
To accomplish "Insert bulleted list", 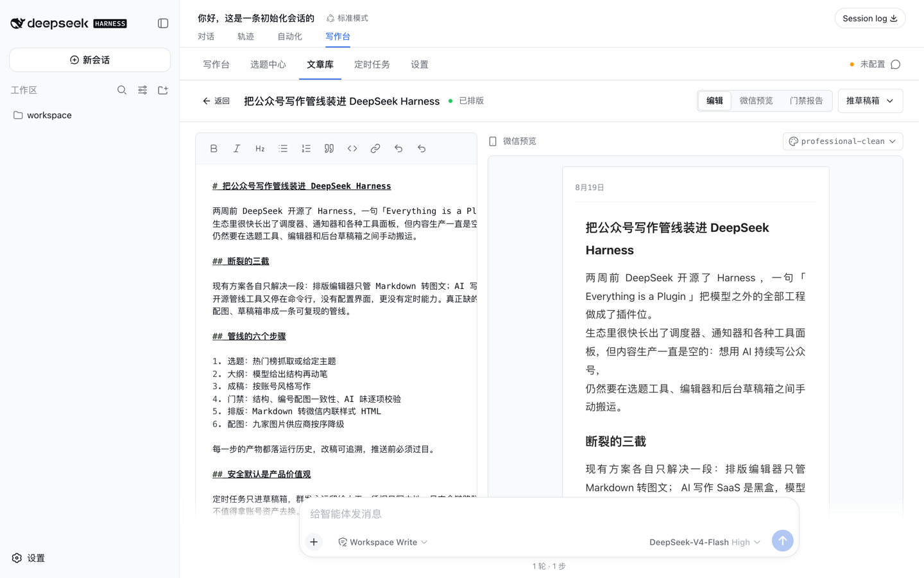I will 283,148.
